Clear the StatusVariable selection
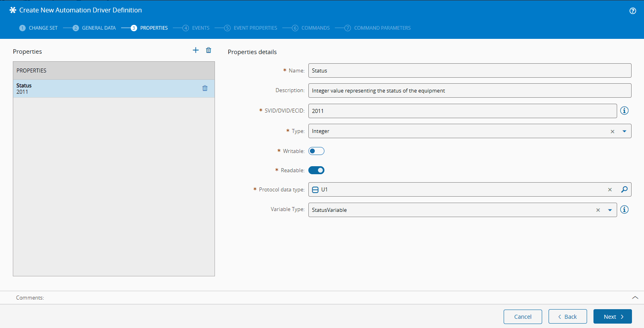Viewport: 644px width, 328px height. [x=598, y=210]
